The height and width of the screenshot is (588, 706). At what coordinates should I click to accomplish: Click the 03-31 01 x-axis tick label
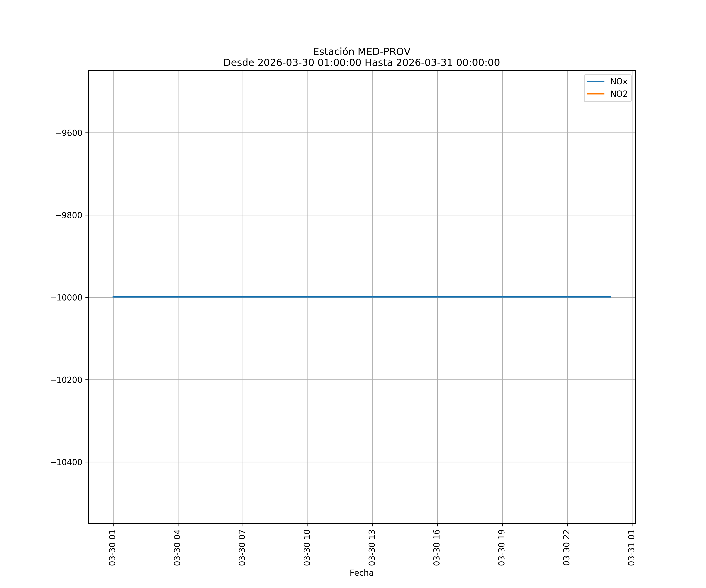(x=631, y=547)
